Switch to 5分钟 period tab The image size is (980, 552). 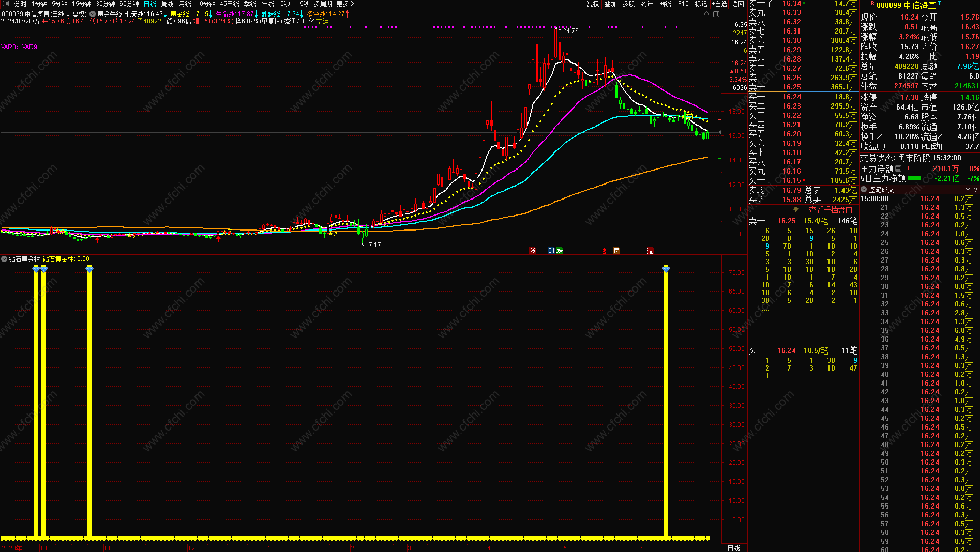(x=59, y=4)
